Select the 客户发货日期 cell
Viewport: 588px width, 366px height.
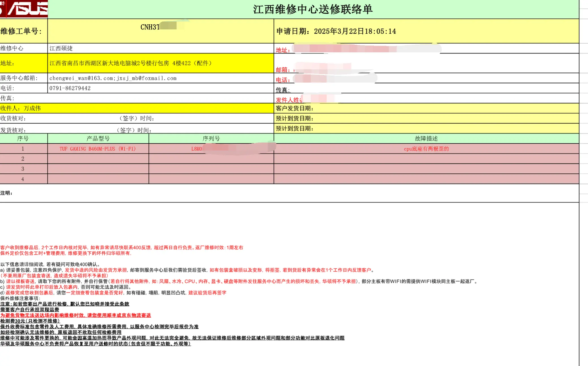click(x=426, y=108)
